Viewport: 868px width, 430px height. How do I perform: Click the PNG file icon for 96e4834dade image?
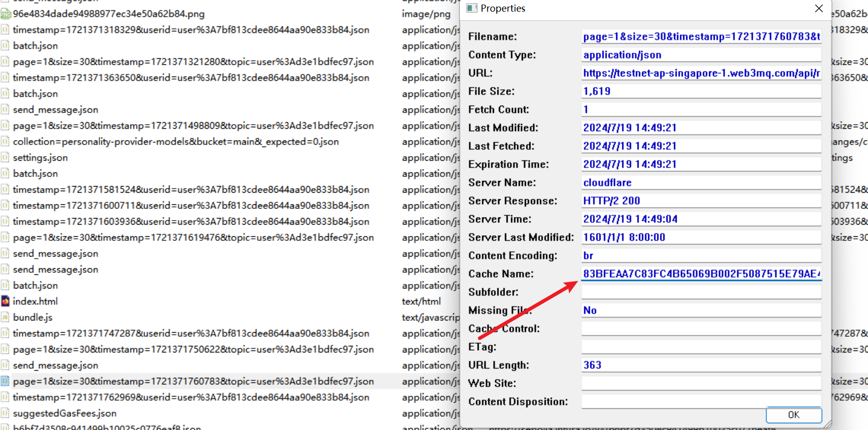[6, 14]
